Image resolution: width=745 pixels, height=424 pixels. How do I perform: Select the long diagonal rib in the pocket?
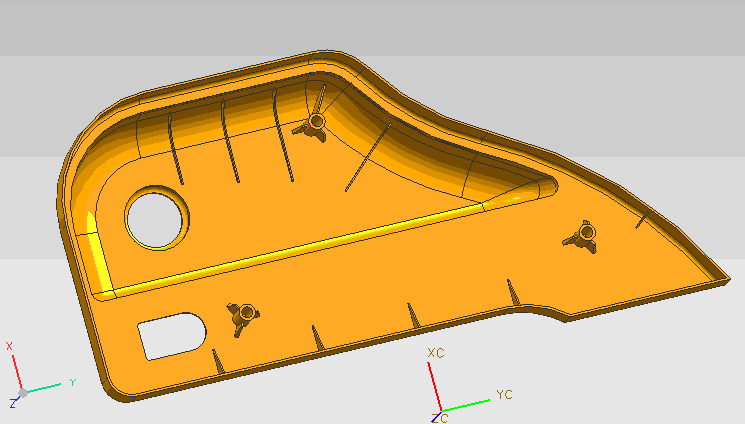coord(368,158)
